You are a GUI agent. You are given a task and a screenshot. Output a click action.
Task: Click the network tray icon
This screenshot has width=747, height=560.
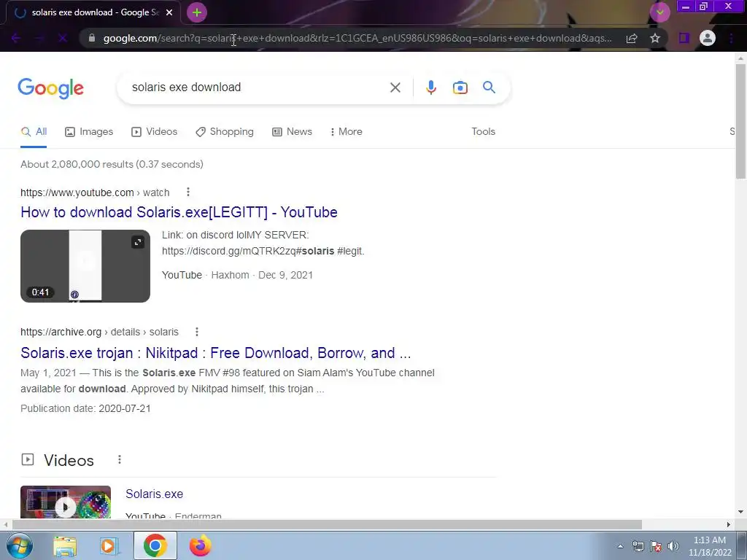coord(638,546)
